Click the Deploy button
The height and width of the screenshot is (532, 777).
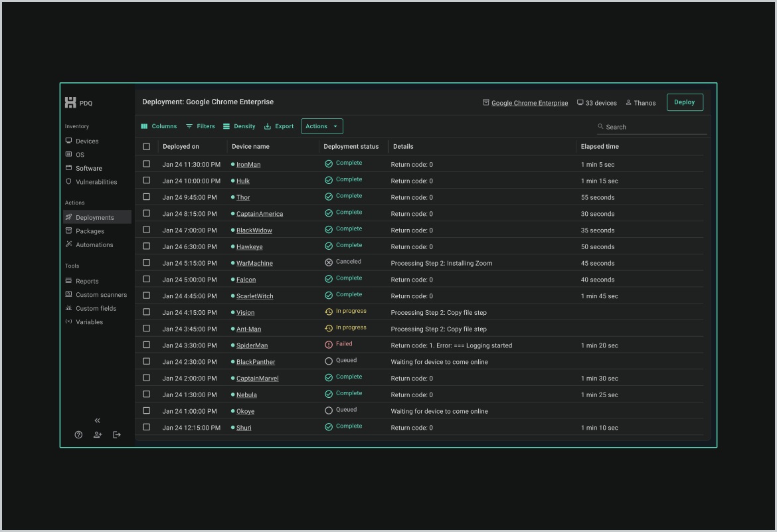point(684,102)
